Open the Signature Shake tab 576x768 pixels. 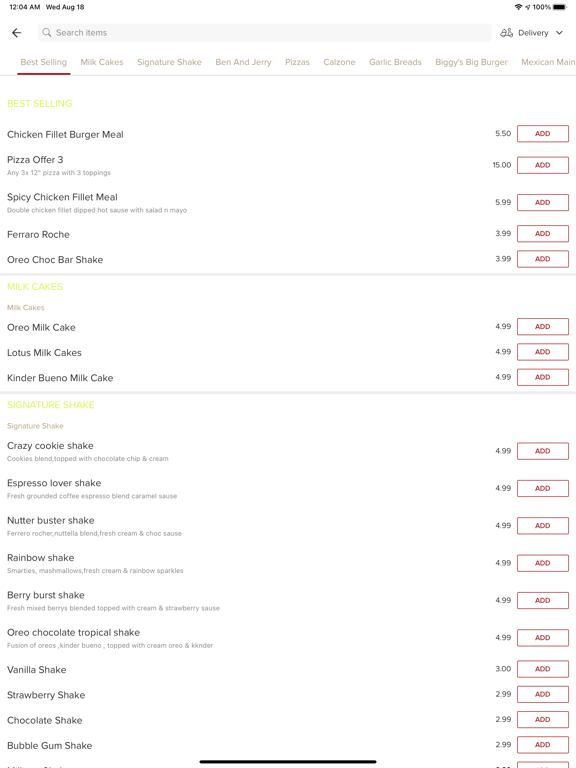coord(169,62)
